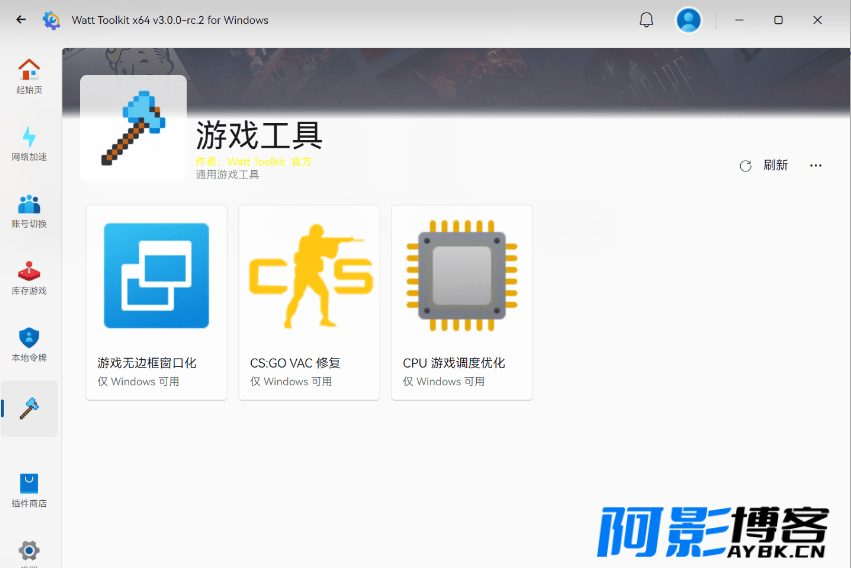Click the 刷新 refresh button

(x=764, y=165)
